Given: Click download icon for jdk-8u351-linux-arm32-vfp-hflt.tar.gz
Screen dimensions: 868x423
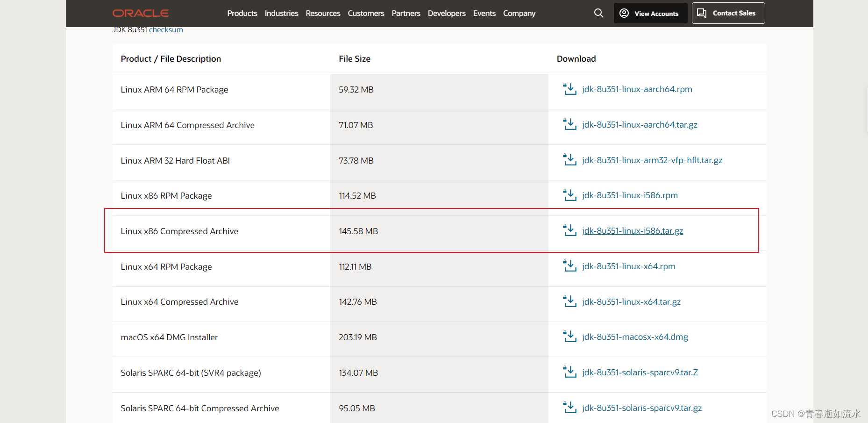Looking at the screenshot, I should click(x=569, y=160).
